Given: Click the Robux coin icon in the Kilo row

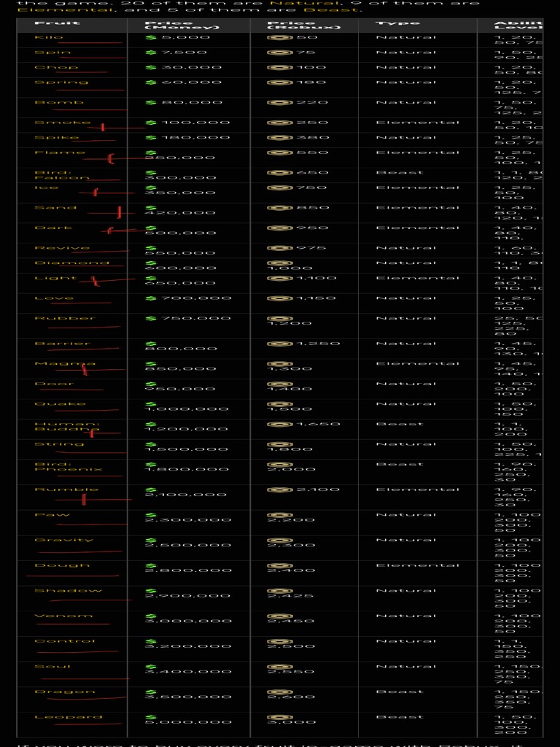Looking at the screenshot, I should pyautogui.click(x=279, y=37).
